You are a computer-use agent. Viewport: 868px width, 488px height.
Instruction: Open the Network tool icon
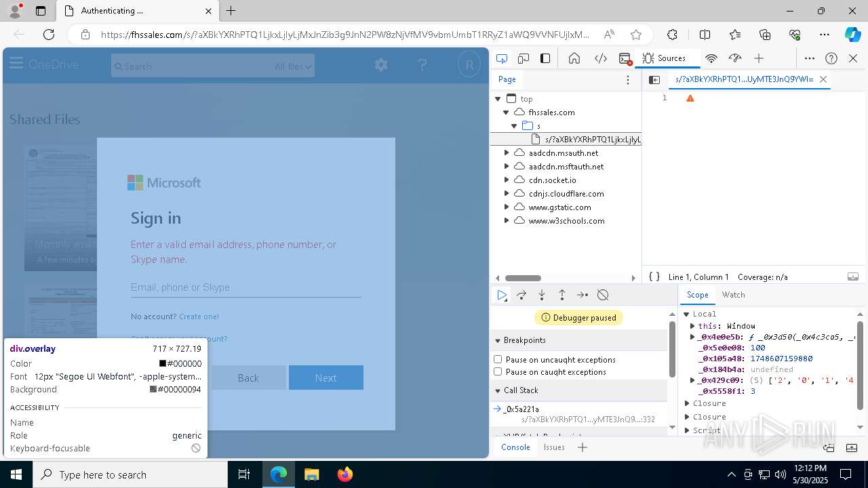(711, 58)
